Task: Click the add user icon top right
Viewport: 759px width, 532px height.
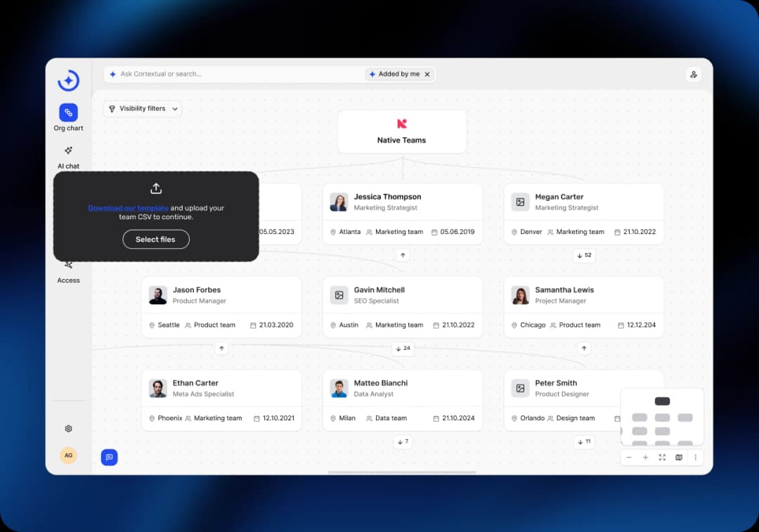Action: click(694, 74)
